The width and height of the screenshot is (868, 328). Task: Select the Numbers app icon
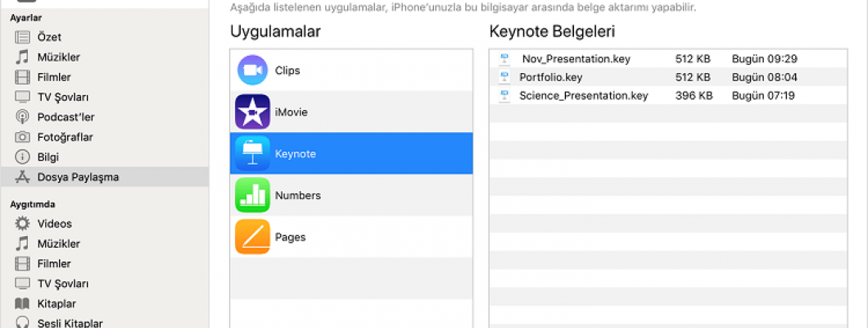(252, 196)
